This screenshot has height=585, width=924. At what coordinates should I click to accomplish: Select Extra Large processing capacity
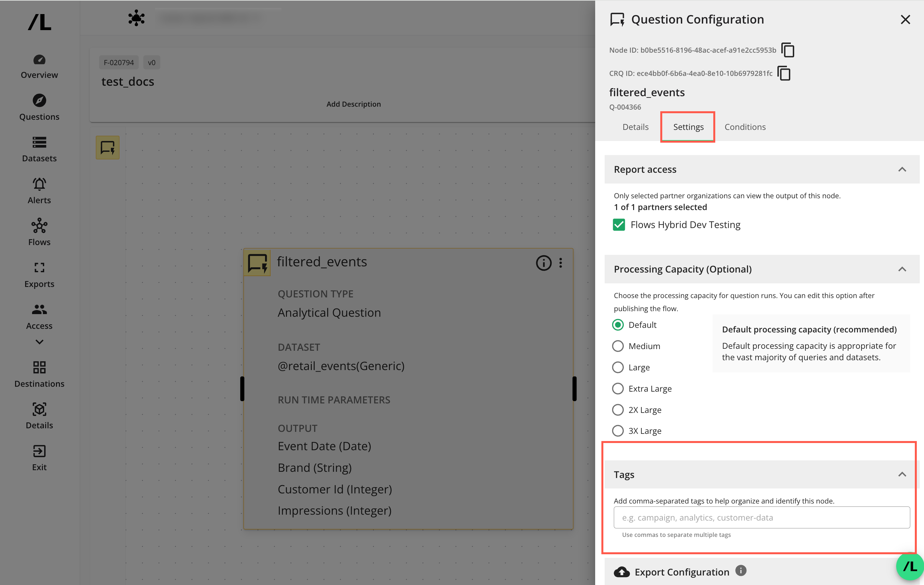(x=617, y=389)
